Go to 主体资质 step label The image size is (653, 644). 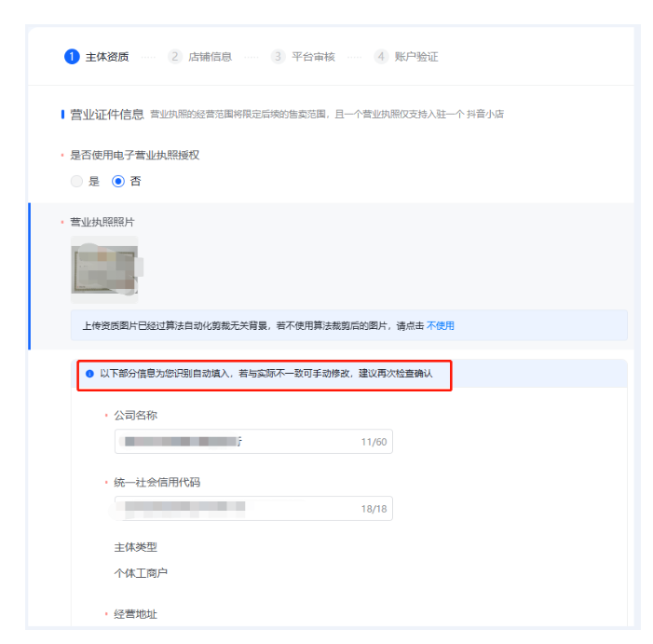[107, 57]
